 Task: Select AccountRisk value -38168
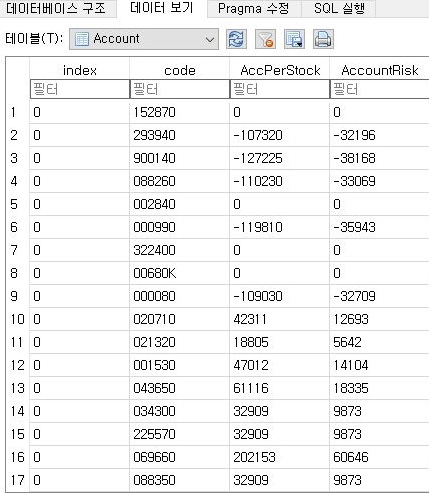(x=379, y=158)
